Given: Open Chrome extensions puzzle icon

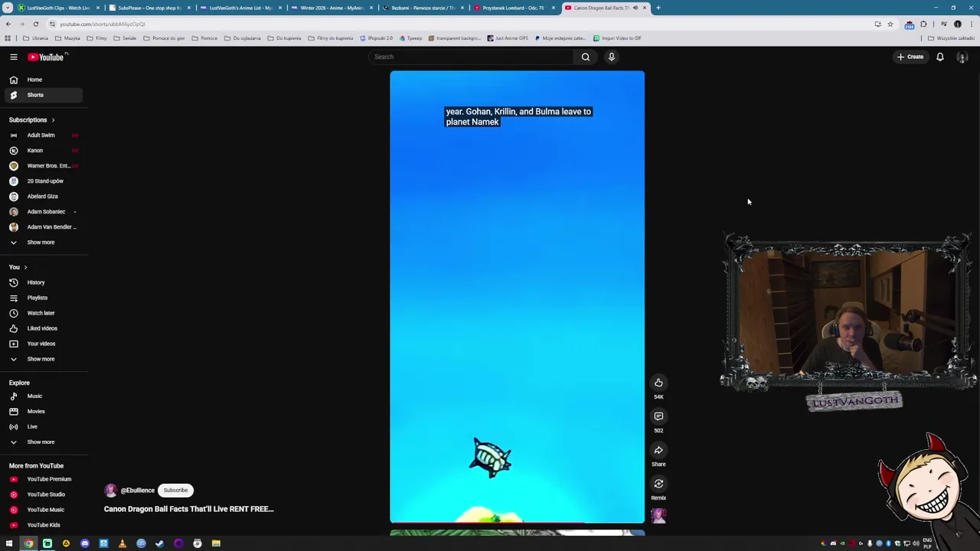Looking at the screenshot, I should point(923,24).
